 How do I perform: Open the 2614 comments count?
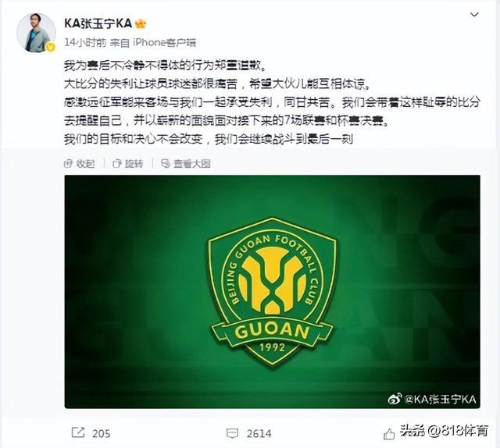pos(259,433)
